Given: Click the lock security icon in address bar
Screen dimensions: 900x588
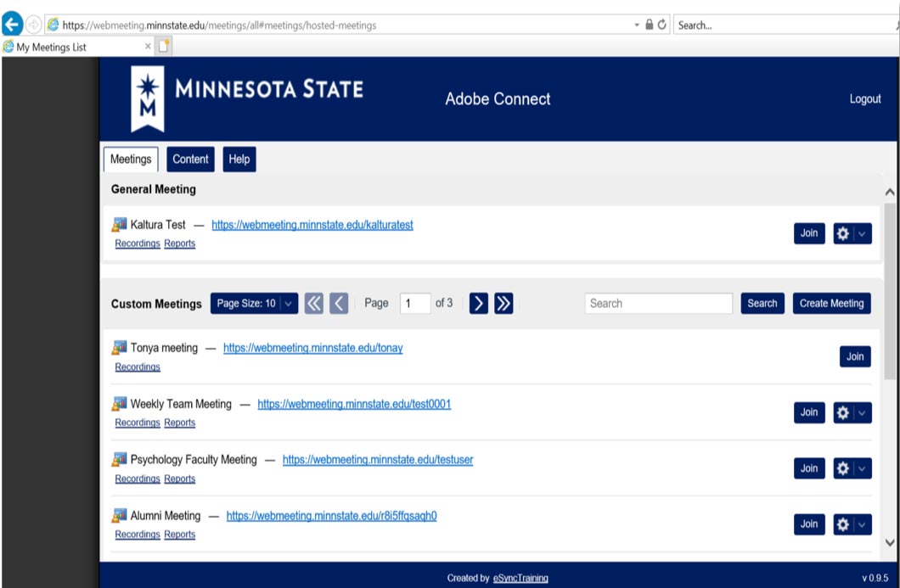Looking at the screenshot, I should click(650, 25).
